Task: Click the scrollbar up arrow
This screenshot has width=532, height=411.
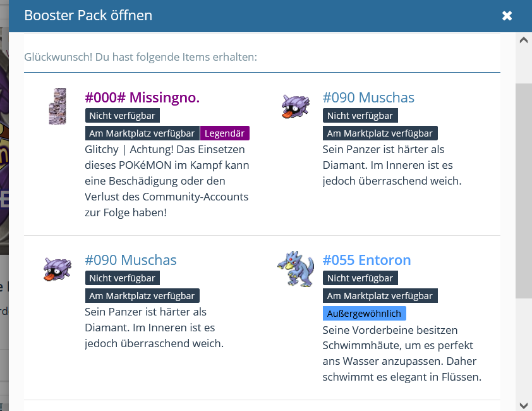Action: coord(523,40)
